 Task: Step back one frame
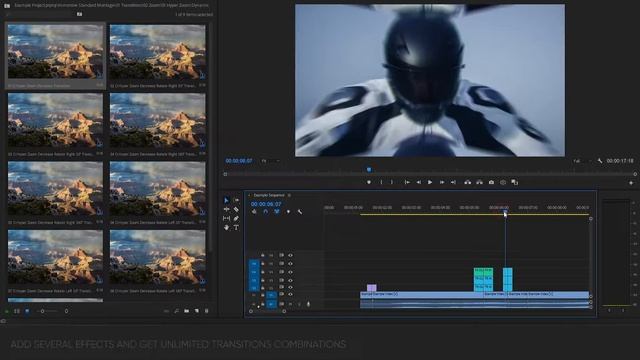(x=418, y=182)
